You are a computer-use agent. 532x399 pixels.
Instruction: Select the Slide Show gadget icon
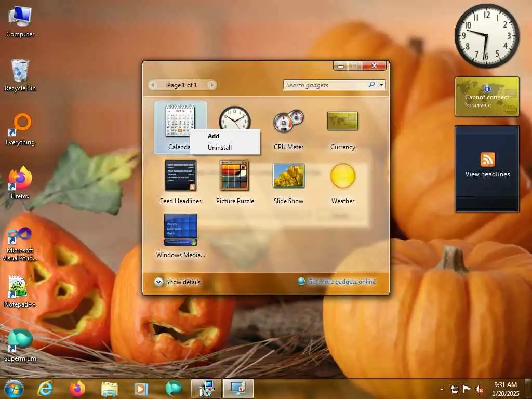(289, 176)
